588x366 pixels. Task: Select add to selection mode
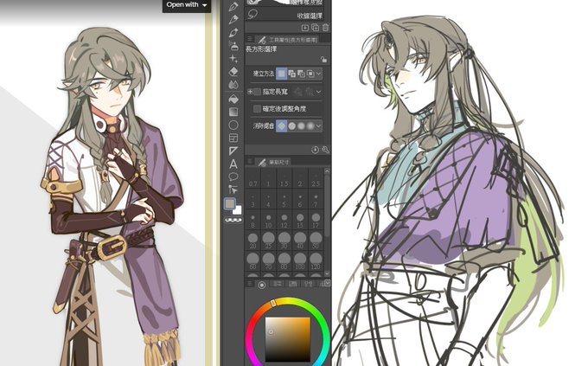[291, 74]
